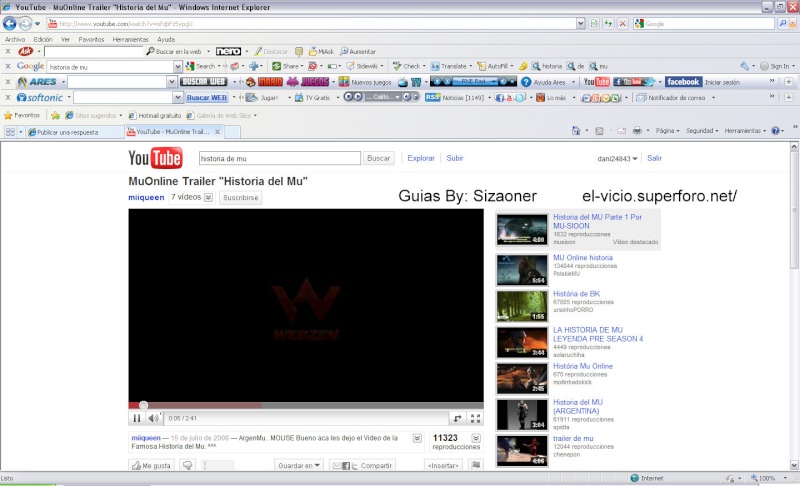
Task: Click the printer icon in command bar
Action: click(637, 131)
